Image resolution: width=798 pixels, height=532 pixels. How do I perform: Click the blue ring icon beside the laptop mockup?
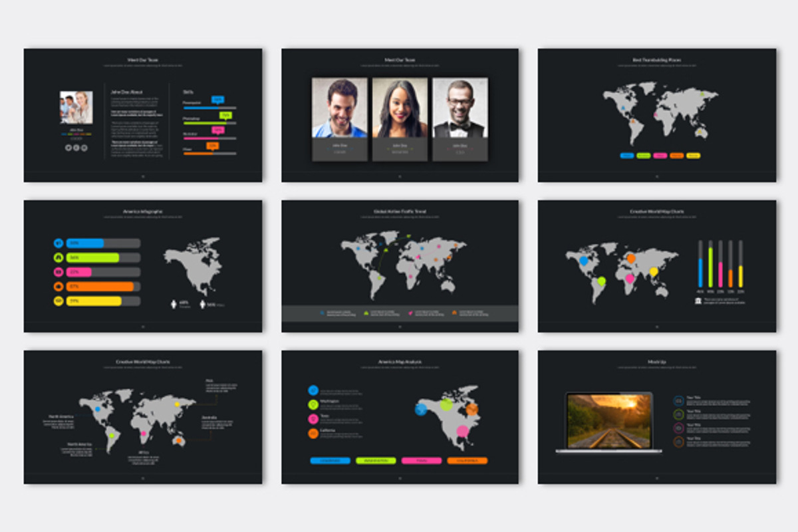[678, 400]
